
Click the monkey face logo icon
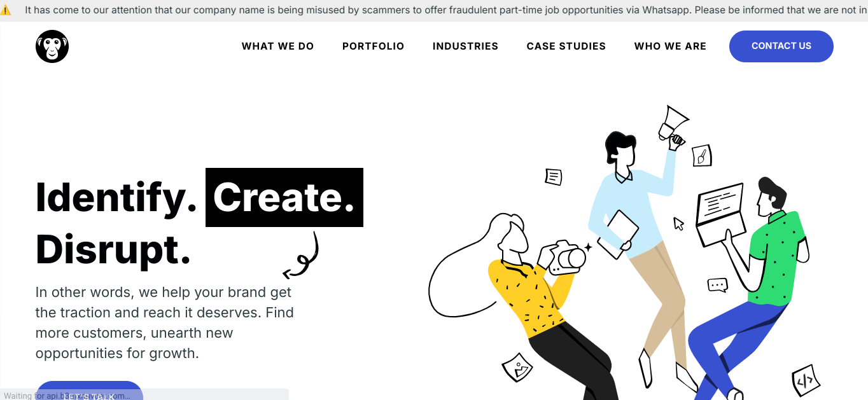tap(52, 46)
